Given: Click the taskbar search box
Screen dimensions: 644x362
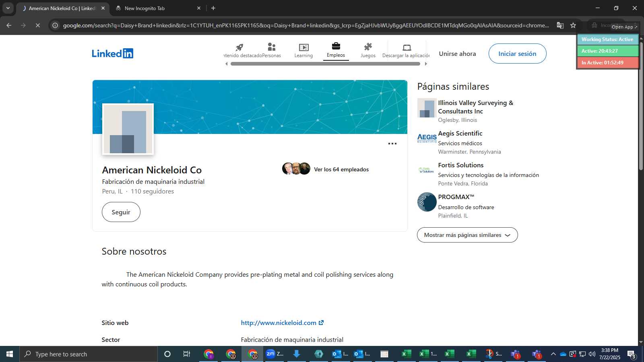Looking at the screenshot, I should point(89,354).
